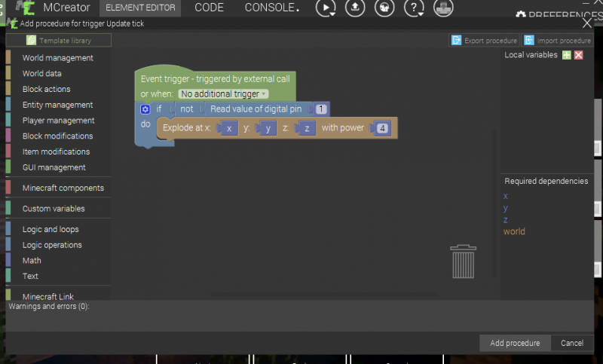Select the y variable block
603x364 pixels.
268,128
